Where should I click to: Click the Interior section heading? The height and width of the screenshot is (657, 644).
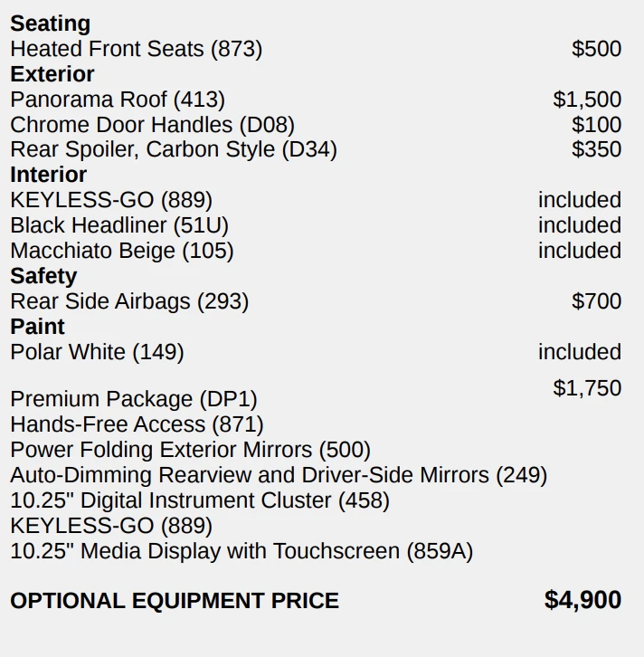[49, 175]
